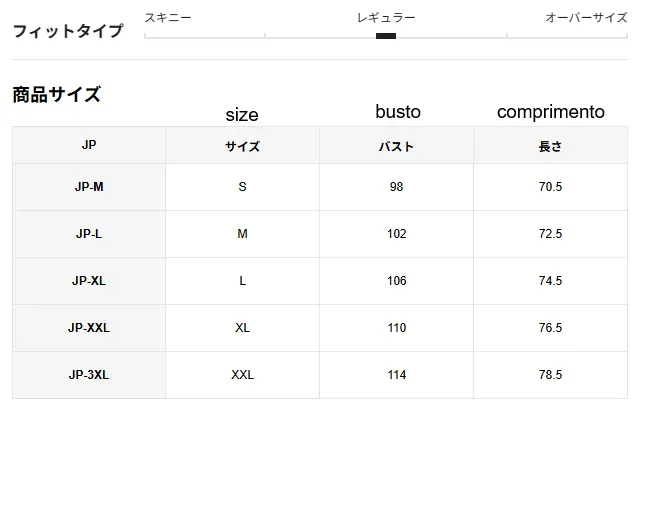Click the busto translation label
Viewport: 647px width, 513px height.
coord(398,112)
